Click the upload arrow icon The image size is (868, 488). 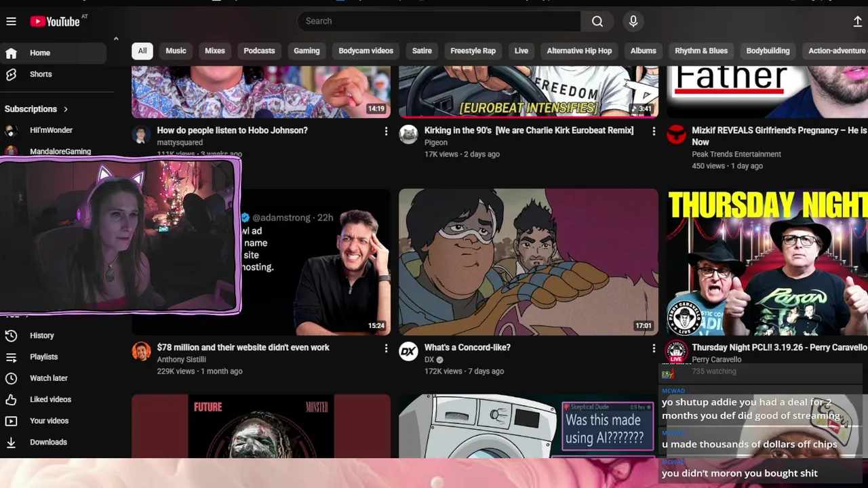(857, 22)
